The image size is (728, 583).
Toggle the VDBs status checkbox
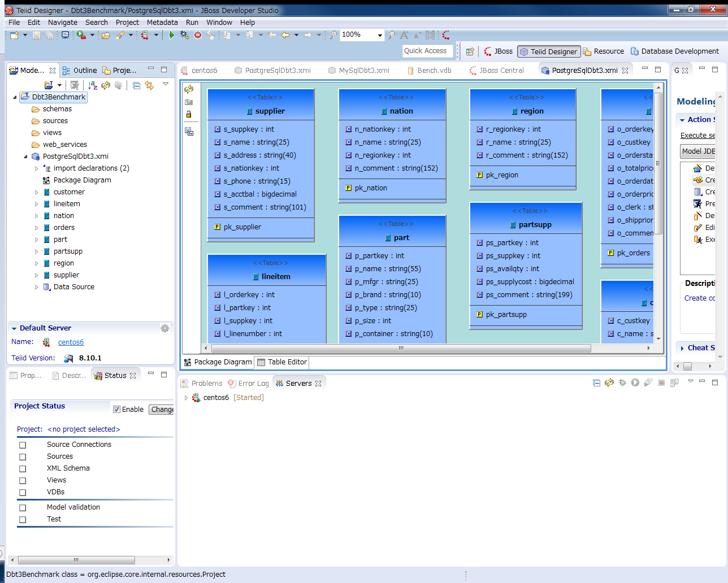(x=23, y=493)
